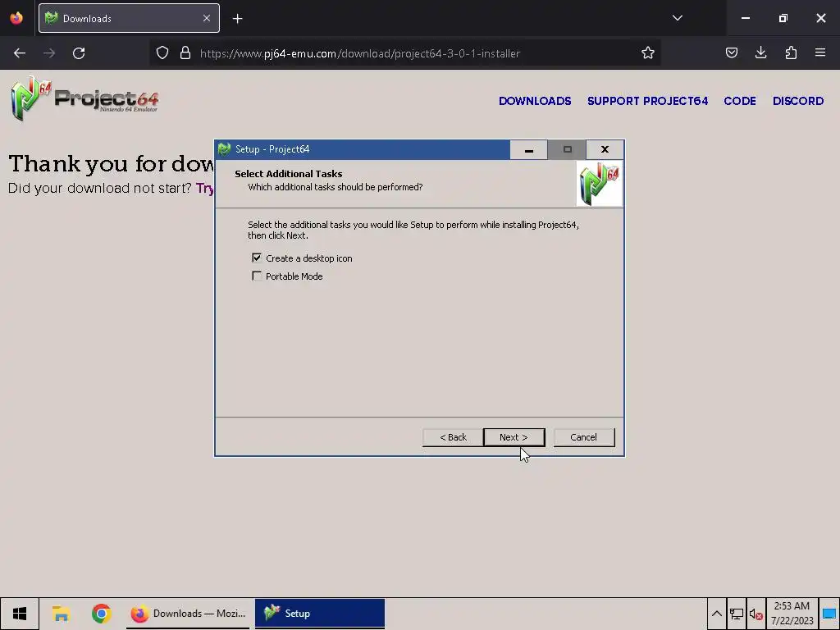View site security padlock info
This screenshot has height=630, width=840.
pyautogui.click(x=185, y=53)
